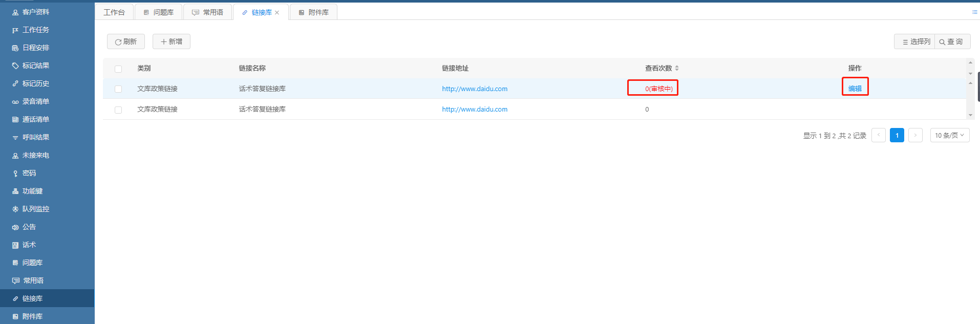Close the 链接库 tab

coord(277,13)
